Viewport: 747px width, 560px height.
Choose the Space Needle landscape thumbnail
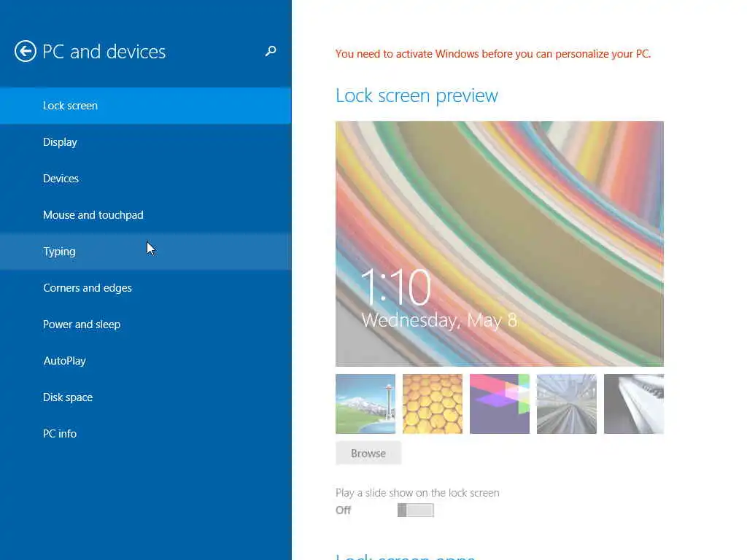[365, 404]
